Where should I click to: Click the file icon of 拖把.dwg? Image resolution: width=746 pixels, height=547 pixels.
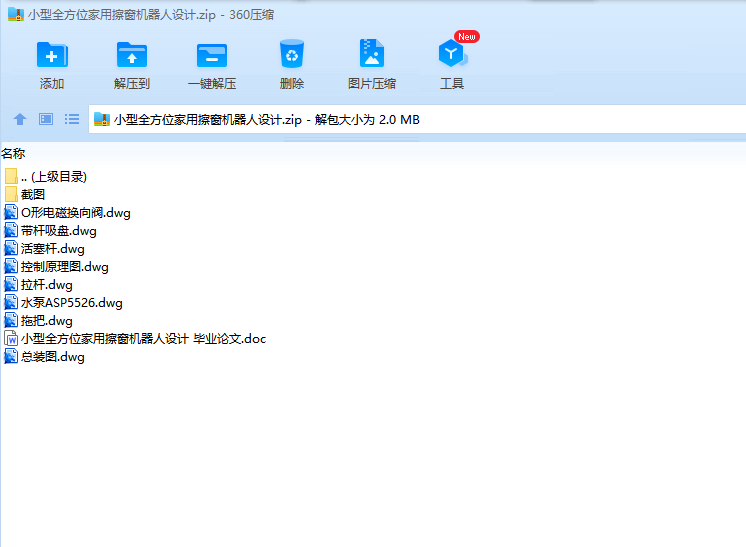pyautogui.click(x=11, y=320)
